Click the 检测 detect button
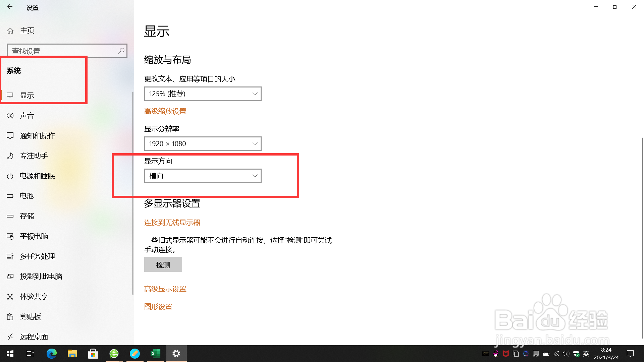 click(163, 264)
